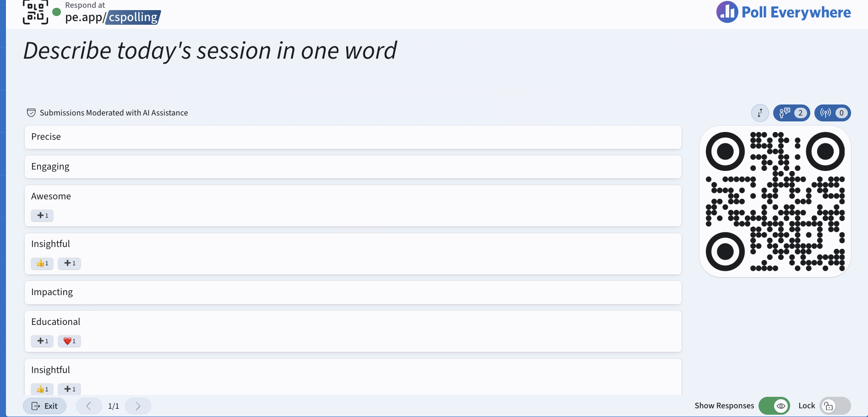This screenshot has width=868, height=417.
Task: Click the AI moderation shield icon
Action: click(x=31, y=113)
